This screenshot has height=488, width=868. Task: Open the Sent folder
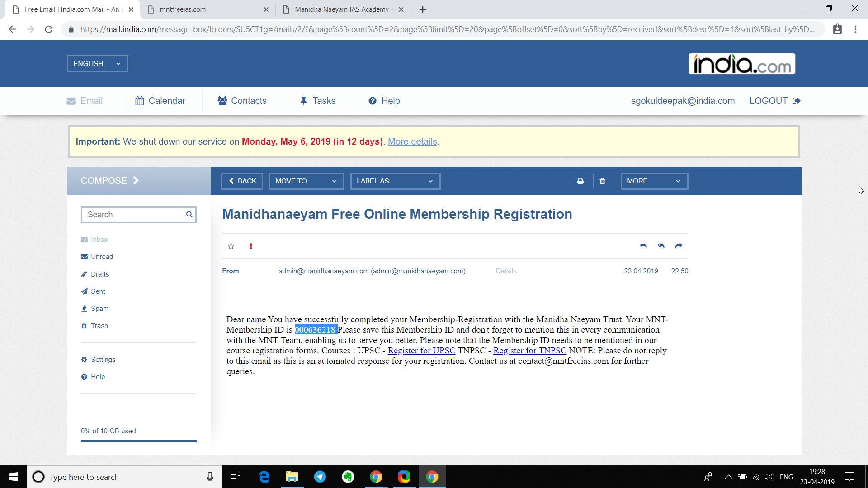click(x=93, y=291)
